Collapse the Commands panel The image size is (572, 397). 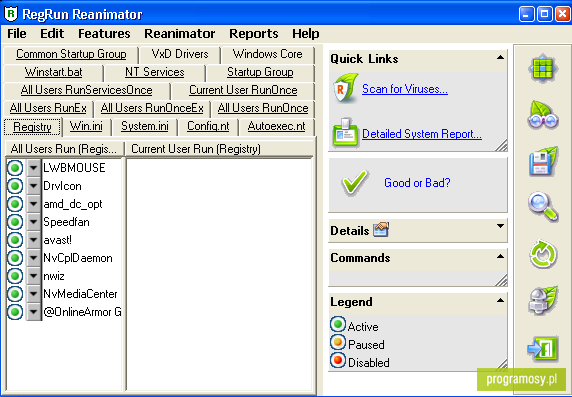click(x=500, y=257)
